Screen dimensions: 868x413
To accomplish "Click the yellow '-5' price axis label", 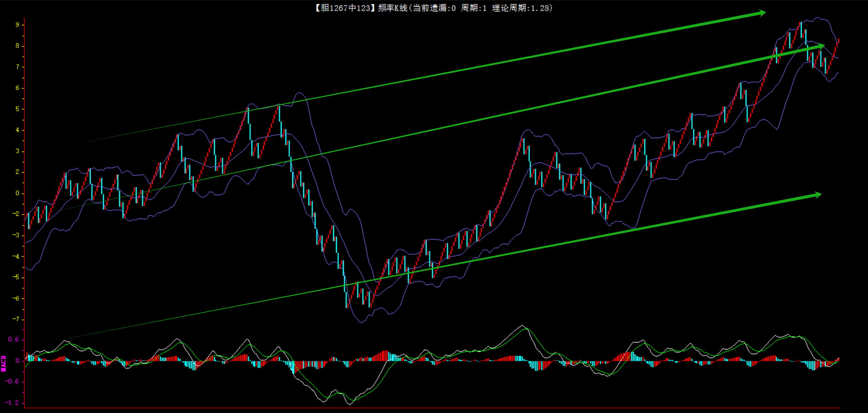I will 16,277.
